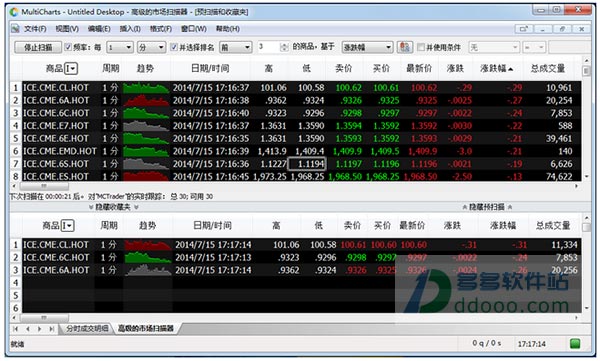Click the ranking count input field showing 3
600x361 pixels.
(x=269, y=47)
